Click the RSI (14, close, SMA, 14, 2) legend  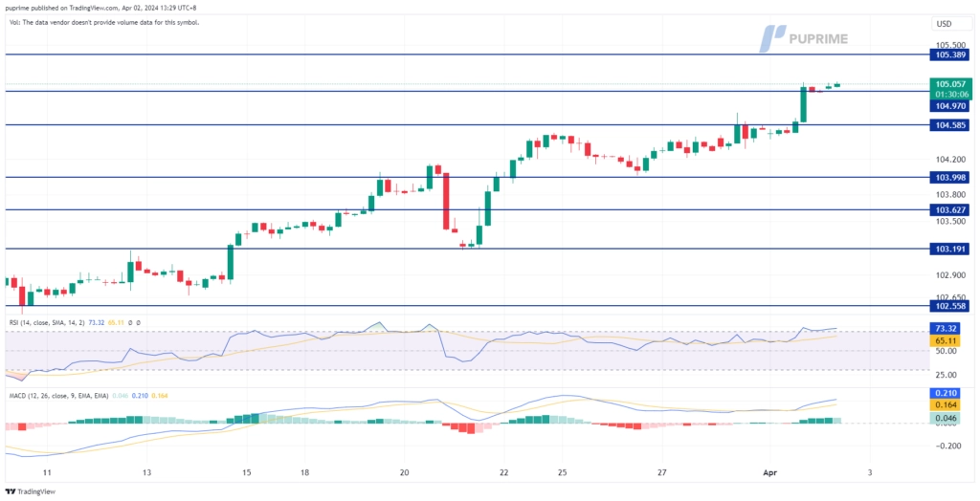click(x=48, y=323)
